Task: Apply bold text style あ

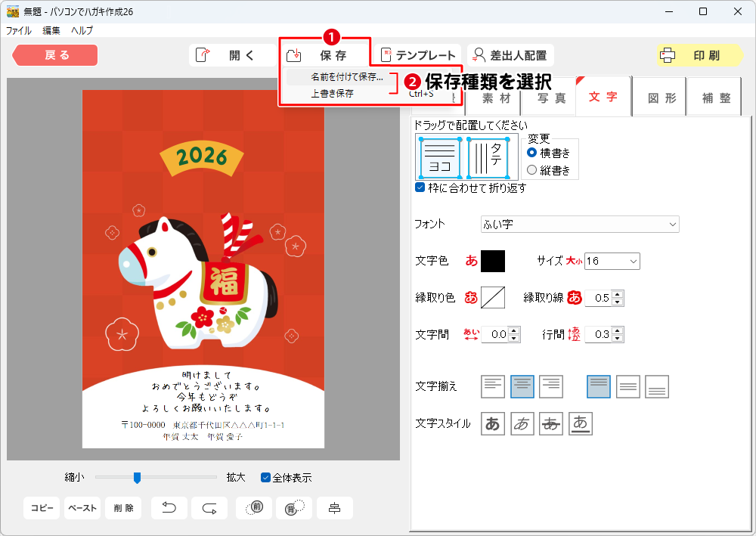Action: [493, 424]
